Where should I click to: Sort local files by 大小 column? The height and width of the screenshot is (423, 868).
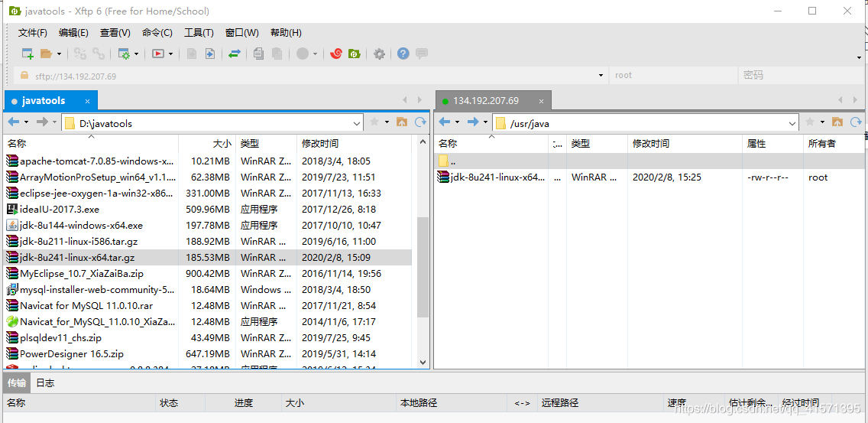pos(207,144)
